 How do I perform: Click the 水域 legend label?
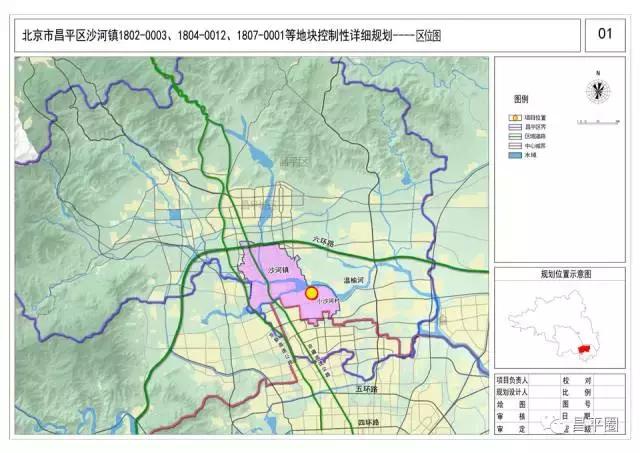530,155
